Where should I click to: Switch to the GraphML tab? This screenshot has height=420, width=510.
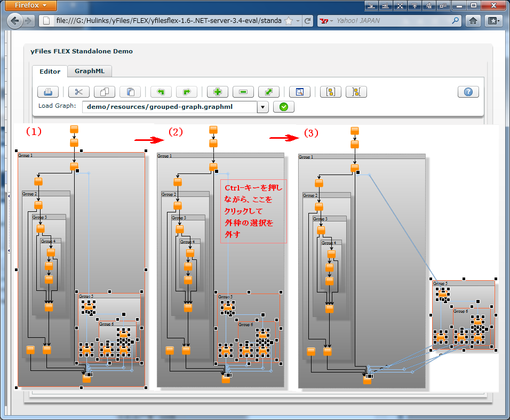click(90, 71)
